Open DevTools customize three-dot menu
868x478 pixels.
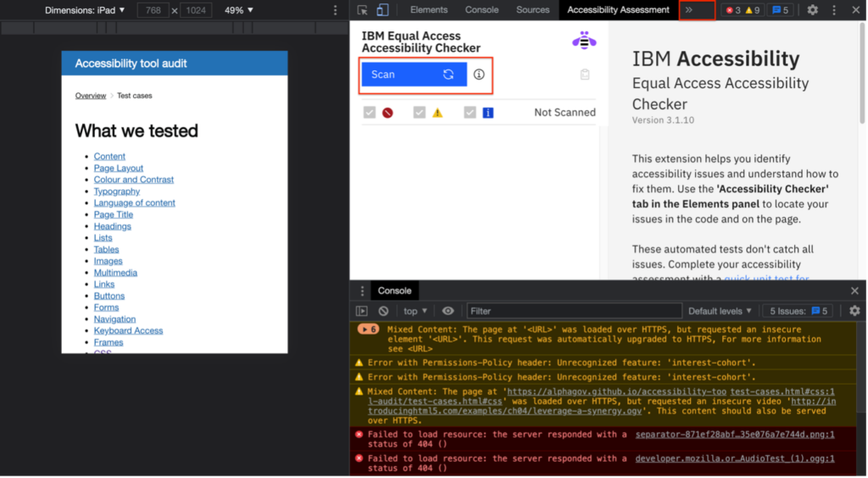(834, 10)
